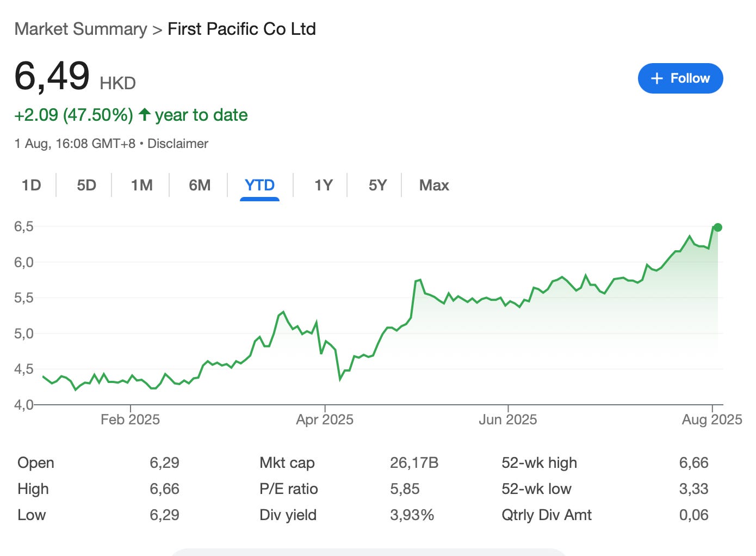Click the 6,5 y-axis label
Screen dimensions: 756x556
click(24, 227)
